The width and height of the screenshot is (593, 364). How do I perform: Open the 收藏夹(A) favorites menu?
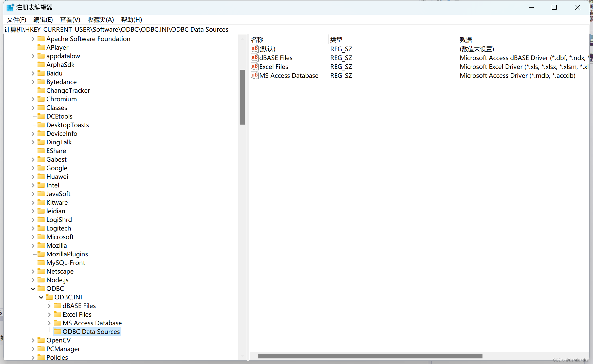(x=101, y=20)
